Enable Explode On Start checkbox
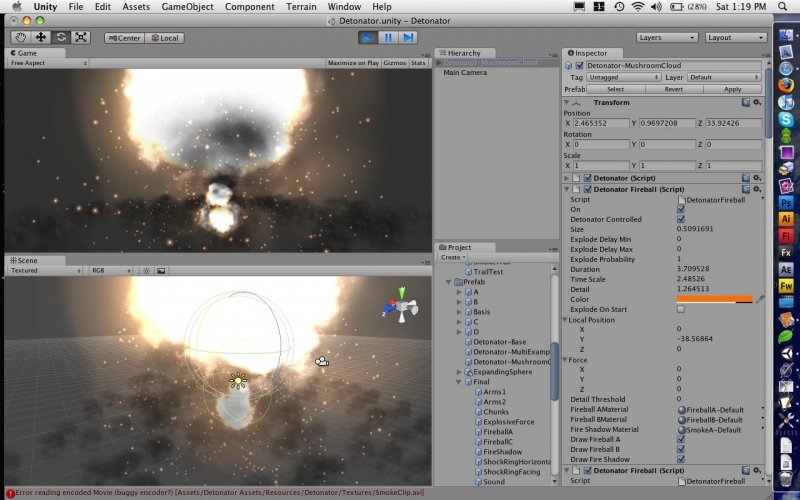The image size is (800, 500). point(681,309)
